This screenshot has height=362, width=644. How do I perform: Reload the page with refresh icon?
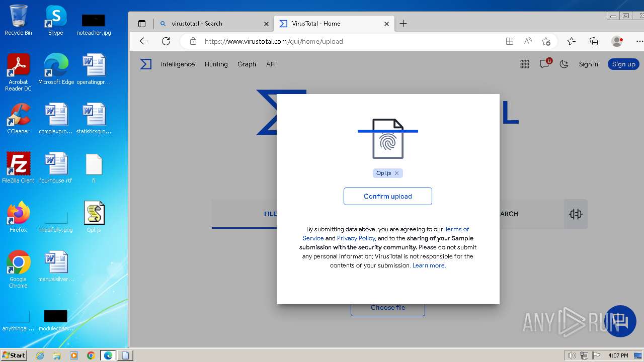(x=166, y=41)
